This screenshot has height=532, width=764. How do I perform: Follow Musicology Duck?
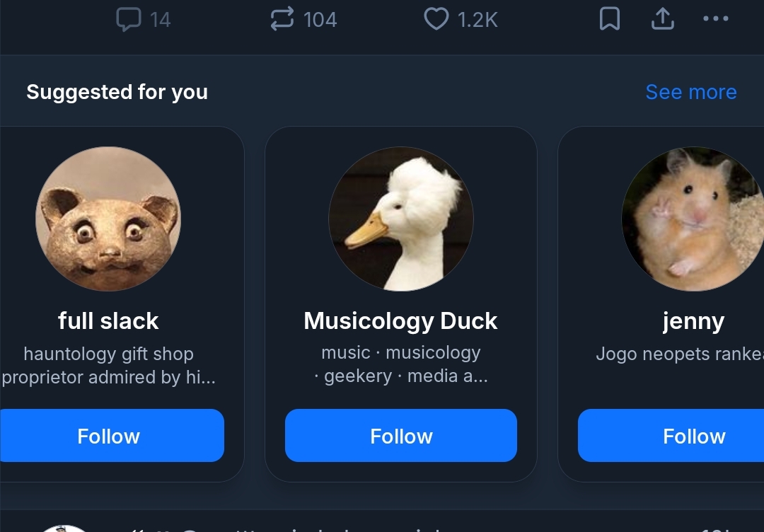(401, 436)
